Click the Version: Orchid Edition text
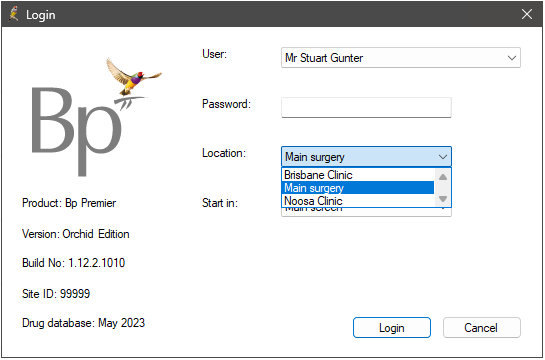 click(76, 234)
